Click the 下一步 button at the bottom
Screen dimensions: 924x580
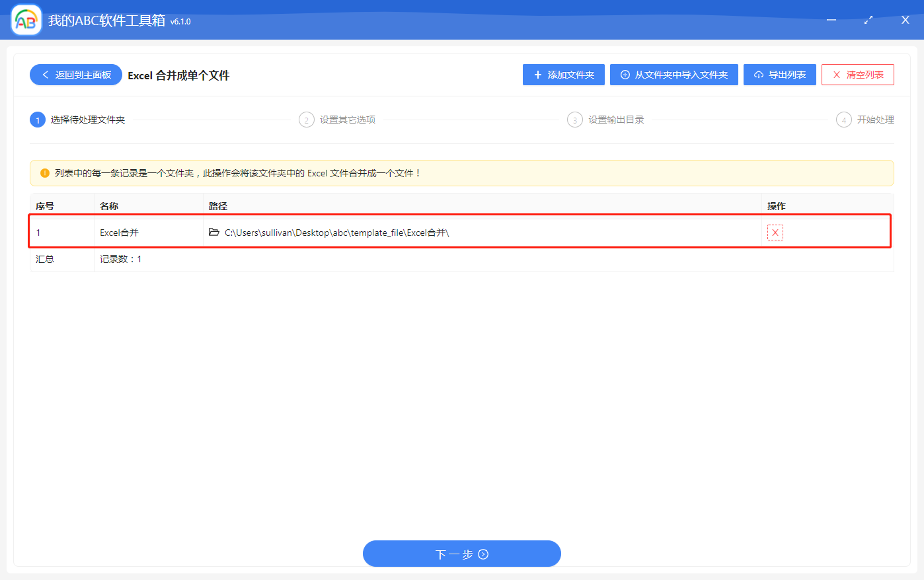461,554
